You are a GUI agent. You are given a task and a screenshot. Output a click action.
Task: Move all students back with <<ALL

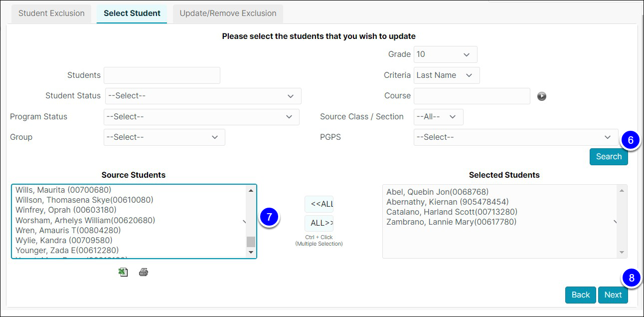coord(319,204)
